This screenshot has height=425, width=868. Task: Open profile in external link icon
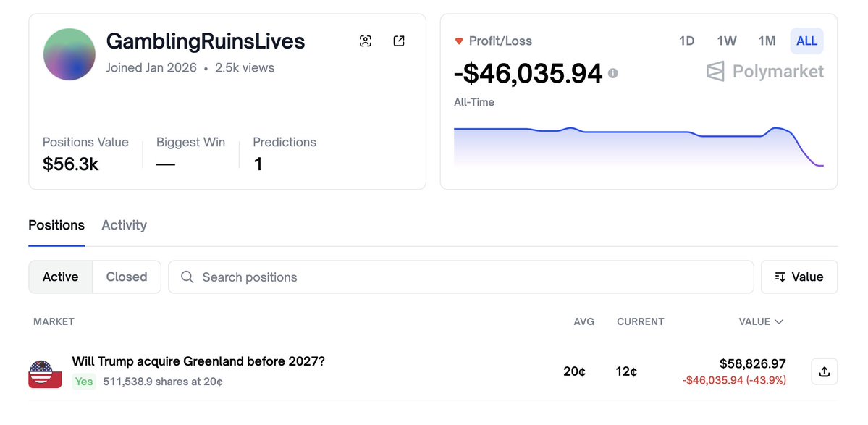pyautogui.click(x=399, y=41)
